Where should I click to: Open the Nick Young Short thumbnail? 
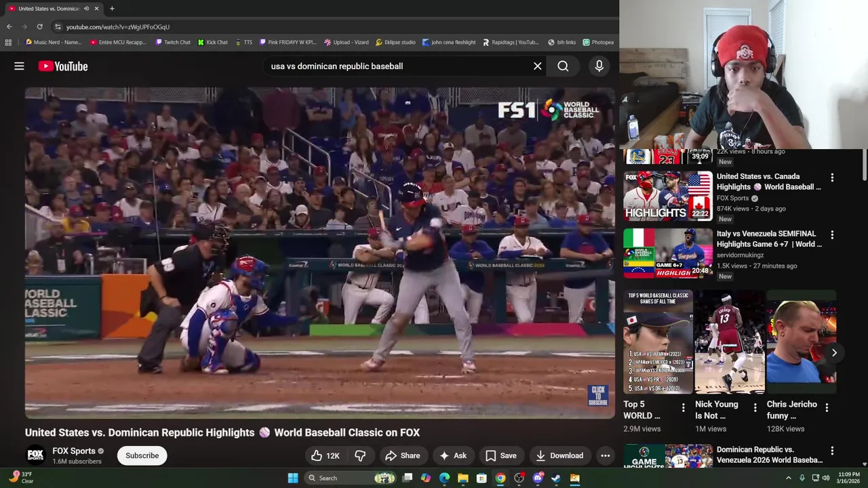[730, 342]
